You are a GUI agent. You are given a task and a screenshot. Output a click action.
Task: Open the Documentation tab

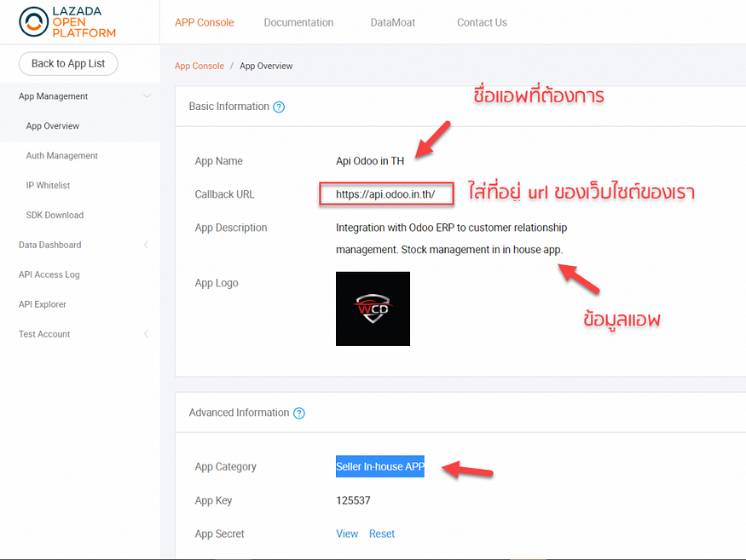pos(298,22)
